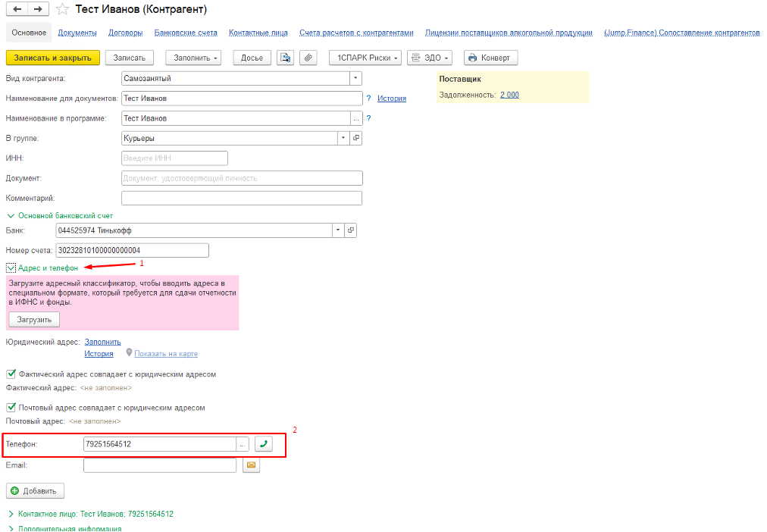Viewport: 767px width, 532px height.
Task: Click the green phone call icon
Action: 263,444
